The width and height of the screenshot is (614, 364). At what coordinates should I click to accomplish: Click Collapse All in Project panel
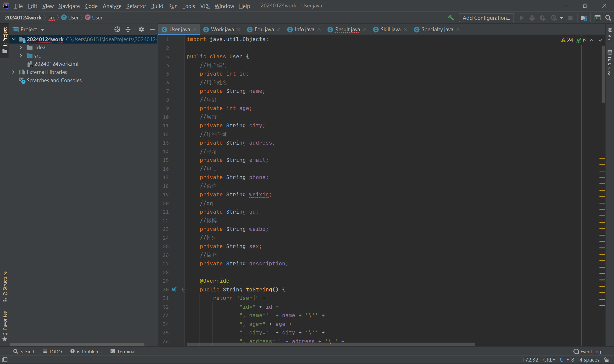click(128, 29)
